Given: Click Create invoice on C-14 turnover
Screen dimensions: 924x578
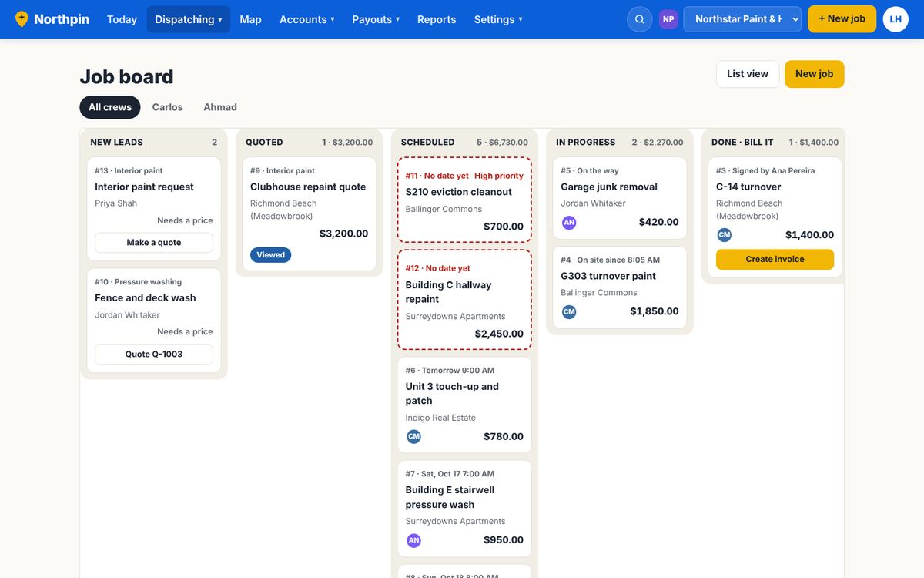Looking at the screenshot, I should (775, 259).
